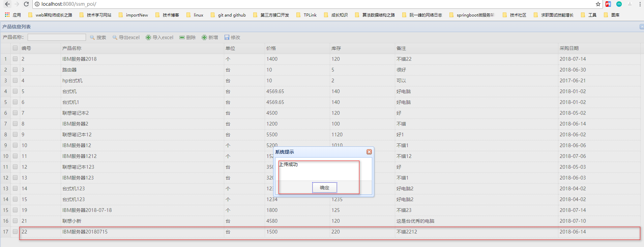
Task: Check the row for 联想小新
Action: coord(15,221)
